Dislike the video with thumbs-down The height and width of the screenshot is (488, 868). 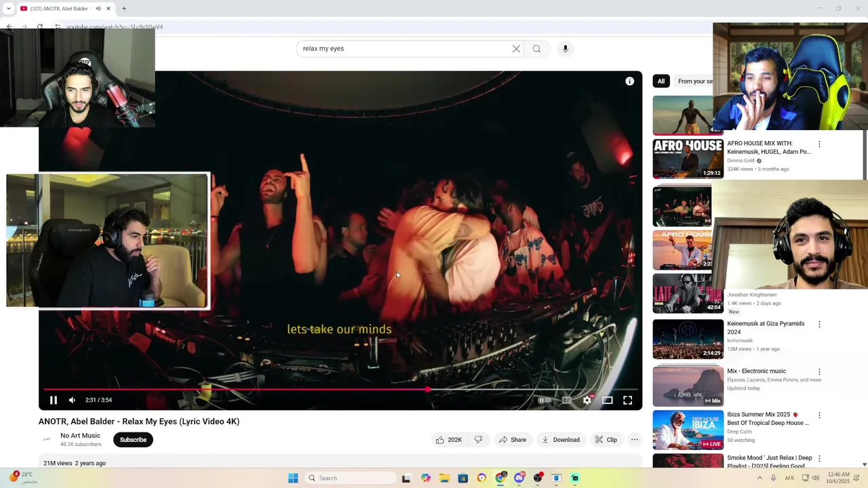tap(479, 440)
